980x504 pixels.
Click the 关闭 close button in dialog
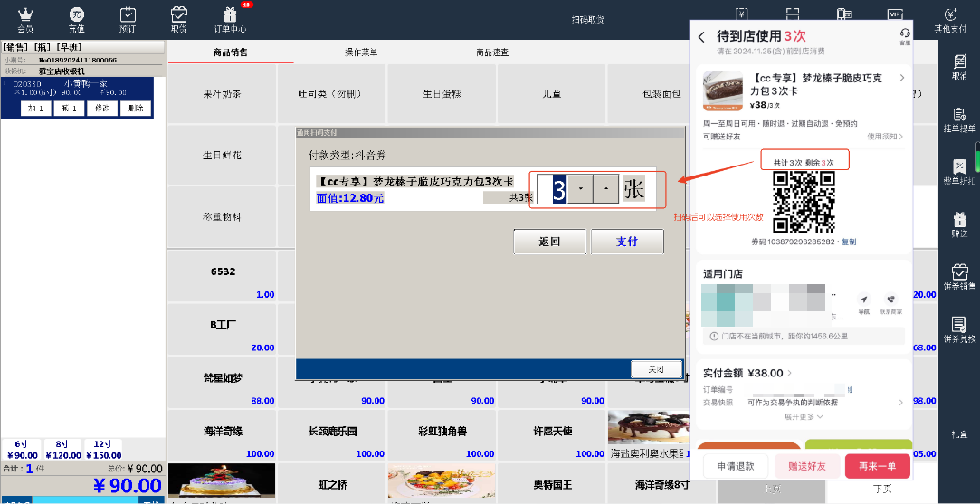(x=656, y=369)
